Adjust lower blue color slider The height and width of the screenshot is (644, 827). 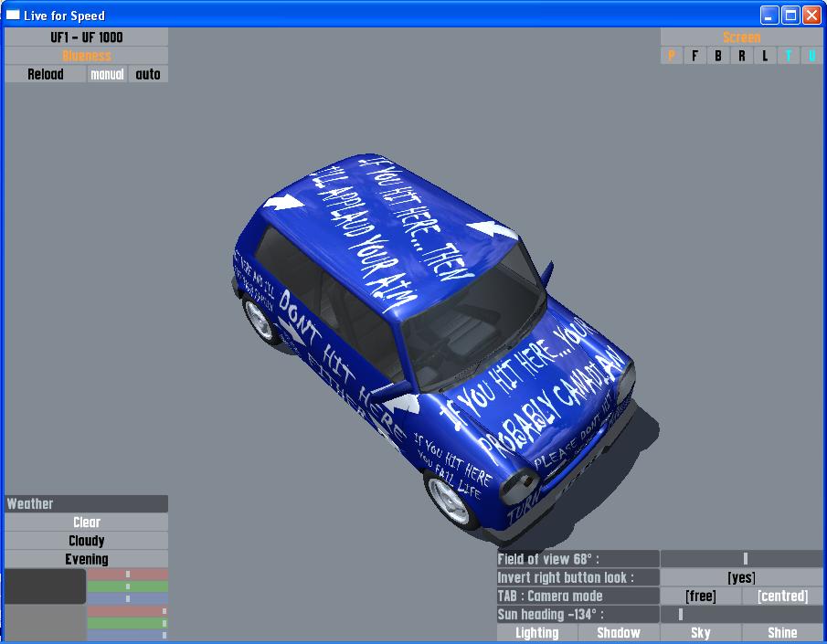click(128, 636)
